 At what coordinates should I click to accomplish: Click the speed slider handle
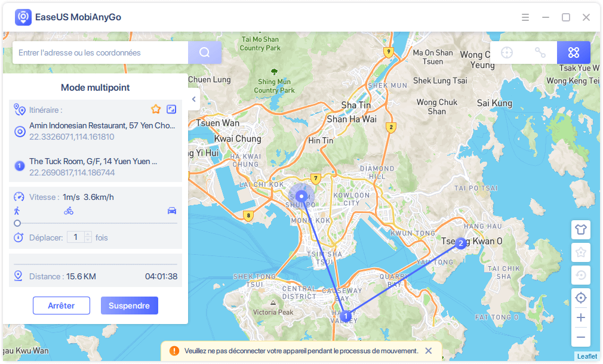[17, 223]
